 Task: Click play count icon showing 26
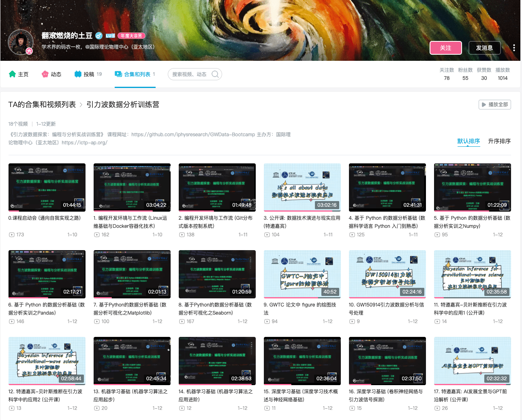tap(437, 408)
